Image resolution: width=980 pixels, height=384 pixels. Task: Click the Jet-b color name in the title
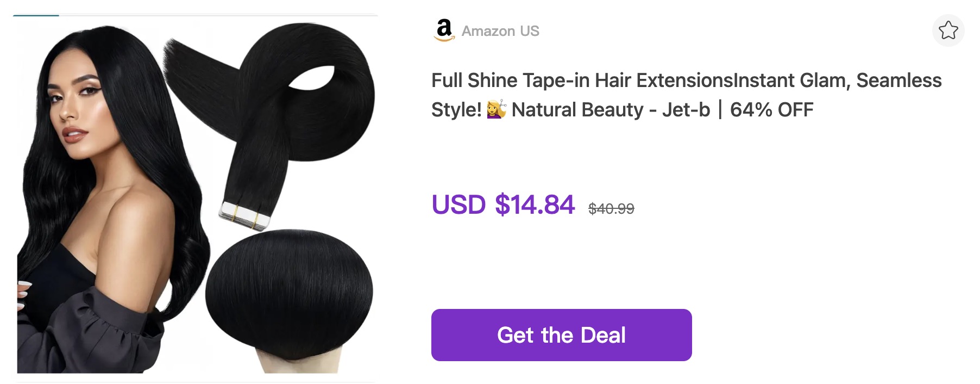click(x=686, y=110)
